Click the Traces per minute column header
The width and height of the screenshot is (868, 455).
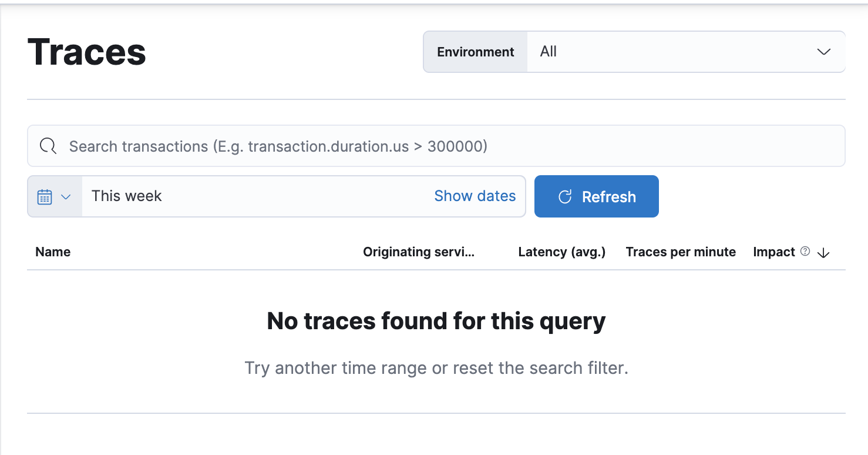pos(680,252)
